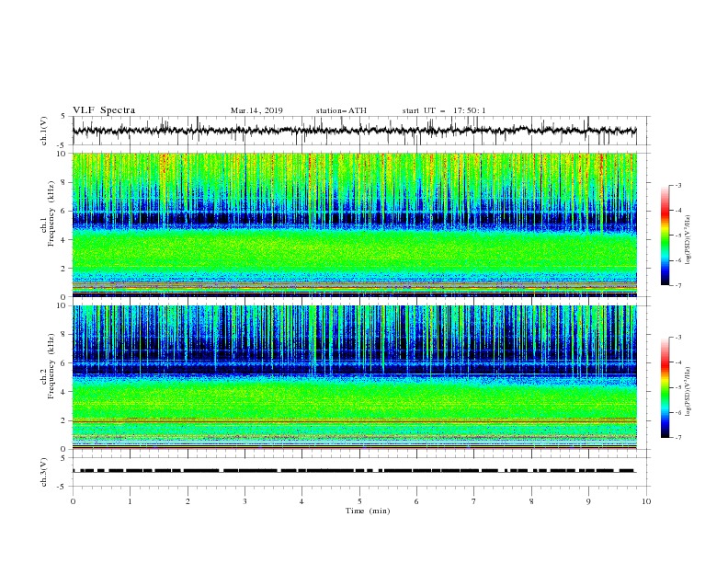Click the 'ch.3(V)' axis label
This screenshot has height=563, width=728.
click(x=44, y=472)
